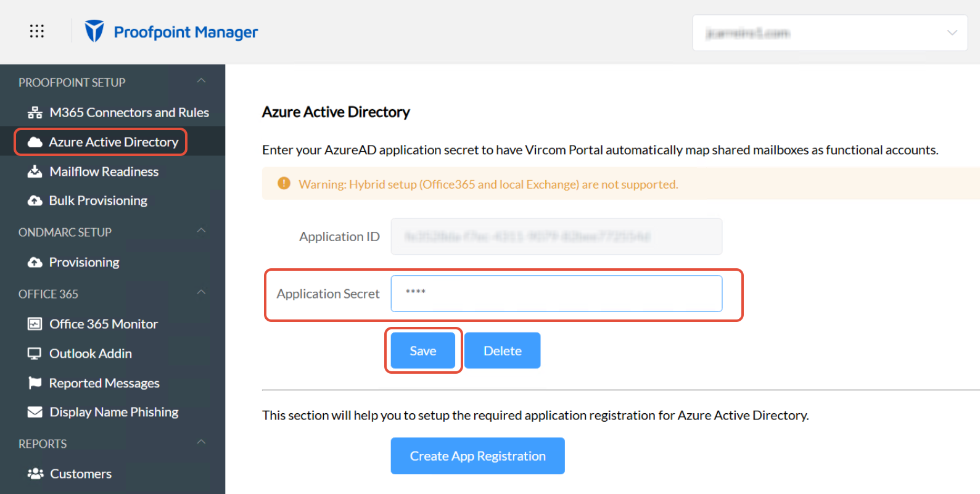Image resolution: width=980 pixels, height=494 pixels.
Task: Click the Application Secret label
Action: 328,294
